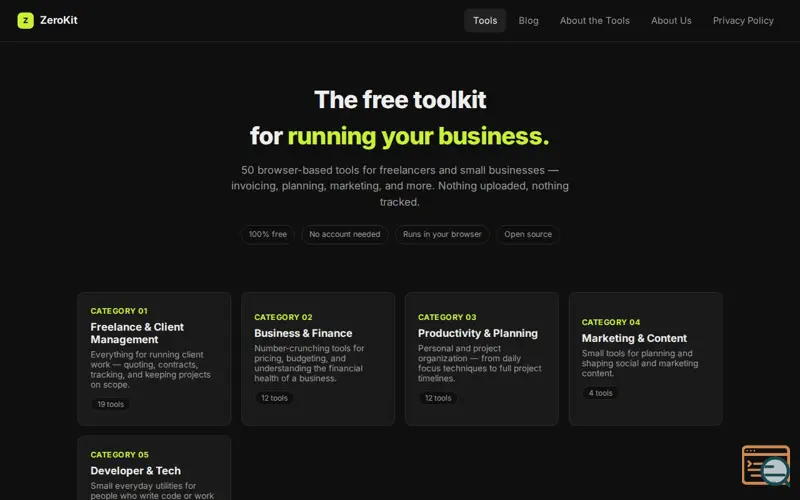This screenshot has width=800, height=500.
Task: Click the CATEGORY 02 label
Action: coord(283,317)
